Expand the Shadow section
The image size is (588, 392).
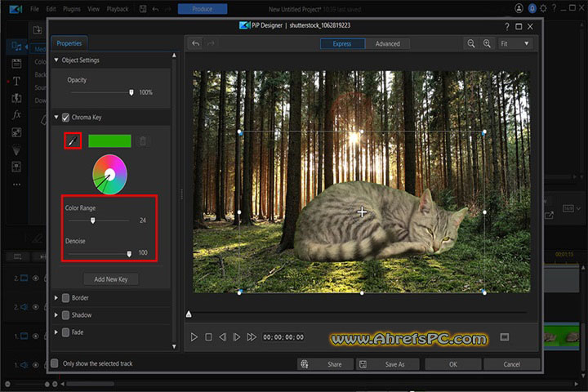pos(56,314)
